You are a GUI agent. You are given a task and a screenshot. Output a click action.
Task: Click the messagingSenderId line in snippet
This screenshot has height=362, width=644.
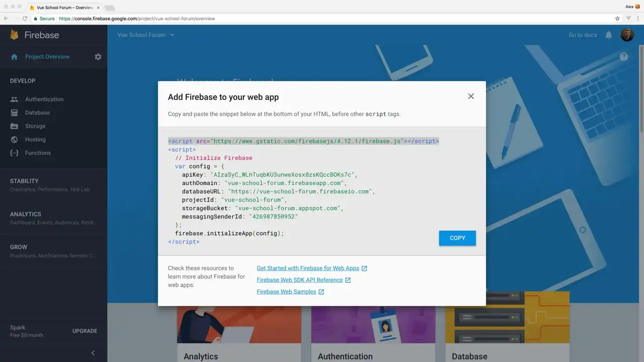coord(240,217)
